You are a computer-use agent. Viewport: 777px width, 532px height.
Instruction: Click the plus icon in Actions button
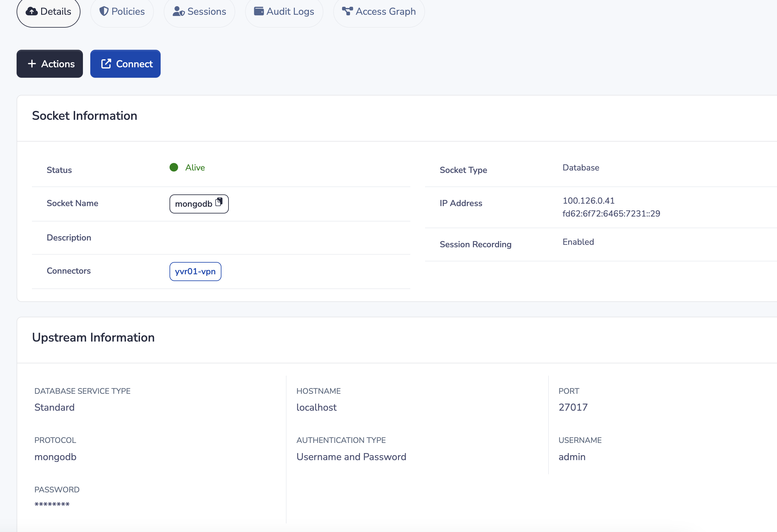[x=32, y=64]
